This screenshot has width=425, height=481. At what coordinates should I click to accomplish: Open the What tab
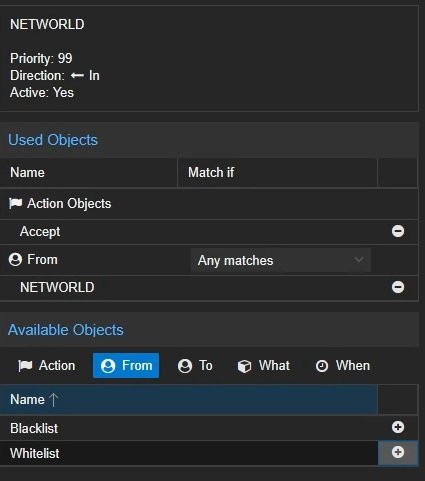click(x=264, y=366)
